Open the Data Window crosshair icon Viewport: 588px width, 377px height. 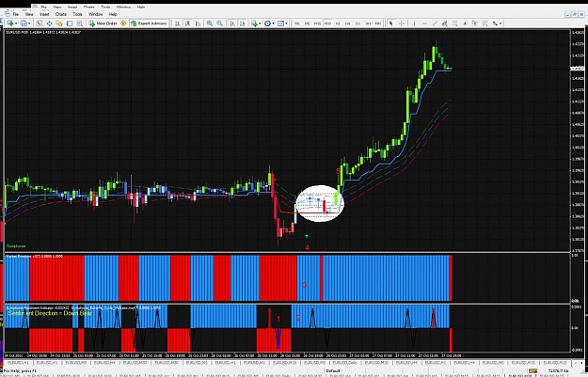click(x=49, y=24)
